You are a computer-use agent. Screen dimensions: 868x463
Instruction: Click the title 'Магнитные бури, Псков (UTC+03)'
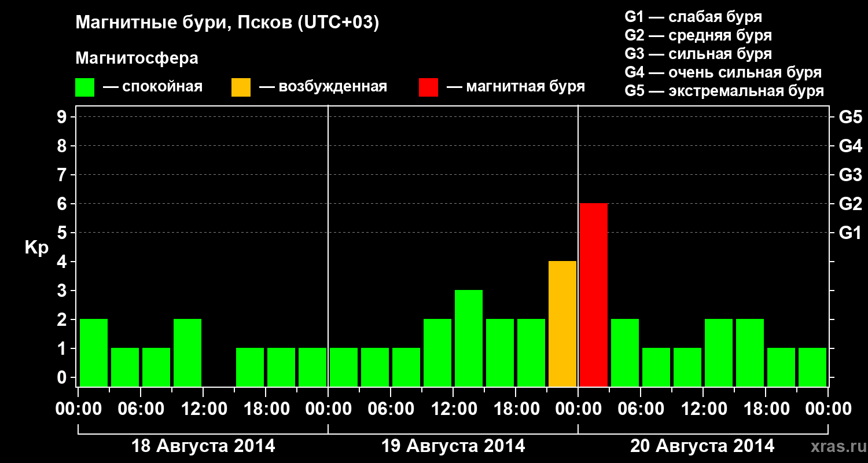[x=227, y=24]
